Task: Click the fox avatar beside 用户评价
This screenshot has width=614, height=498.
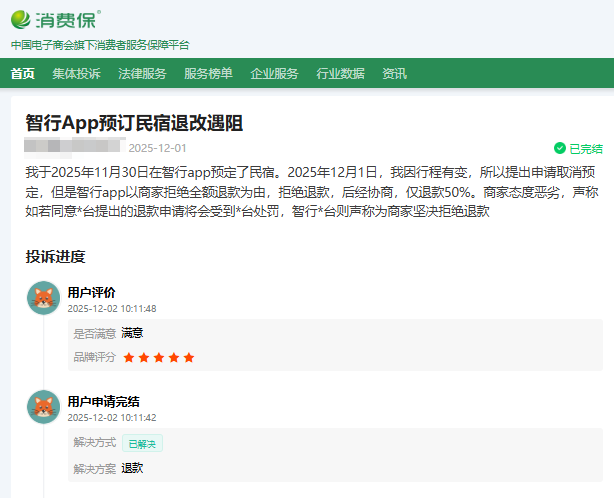Action: pyautogui.click(x=43, y=297)
